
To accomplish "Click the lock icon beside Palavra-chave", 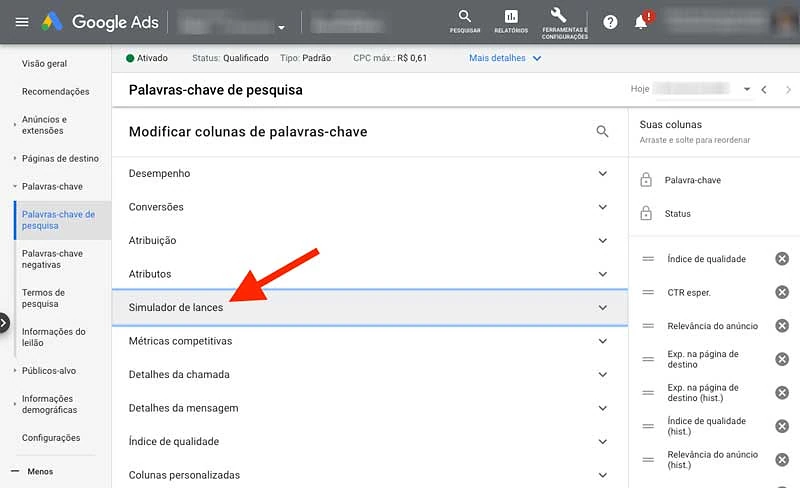I will [646, 180].
